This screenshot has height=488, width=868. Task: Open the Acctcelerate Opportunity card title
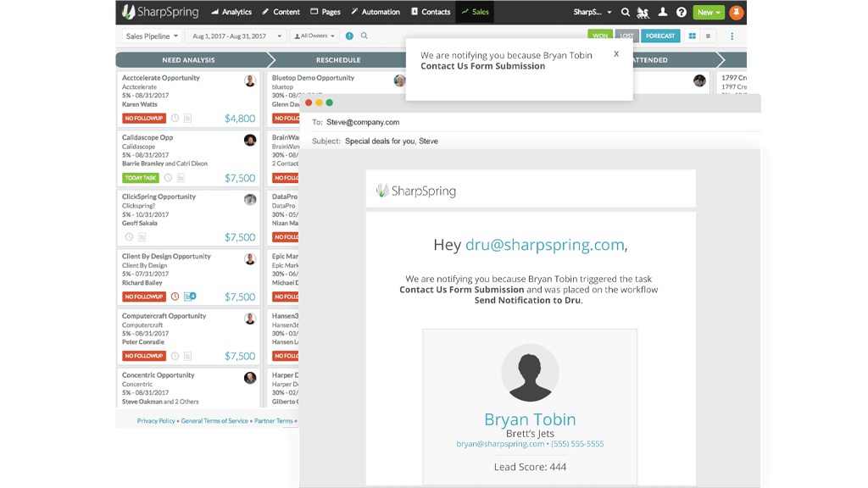pos(160,78)
